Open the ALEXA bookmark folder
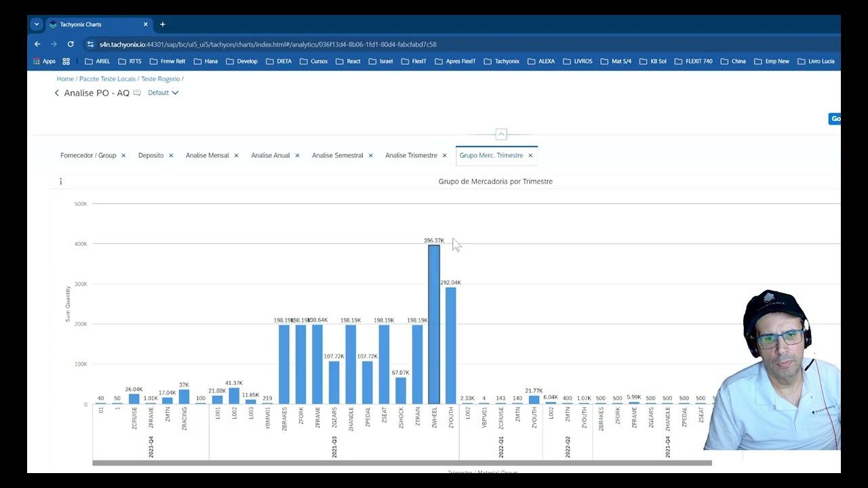Image resolution: width=868 pixels, height=488 pixels. [x=540, y=61]
